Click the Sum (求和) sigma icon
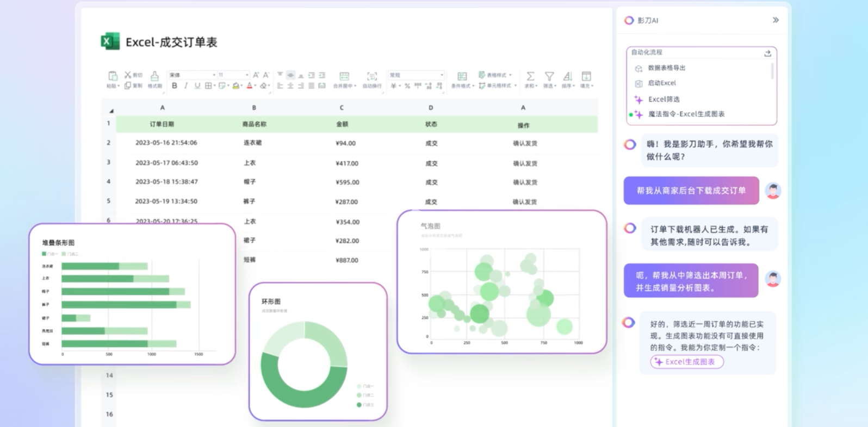 pos(530,76)
